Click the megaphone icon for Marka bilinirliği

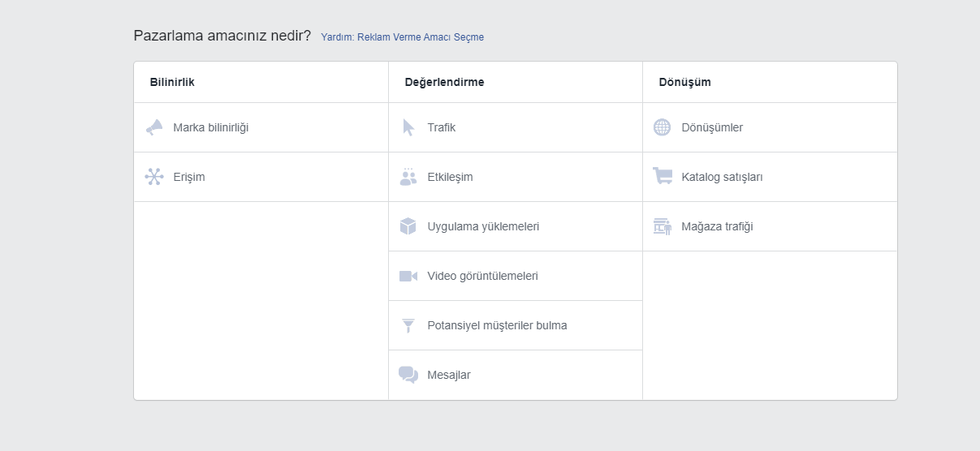pyautogui.click(x=154, y=127)
